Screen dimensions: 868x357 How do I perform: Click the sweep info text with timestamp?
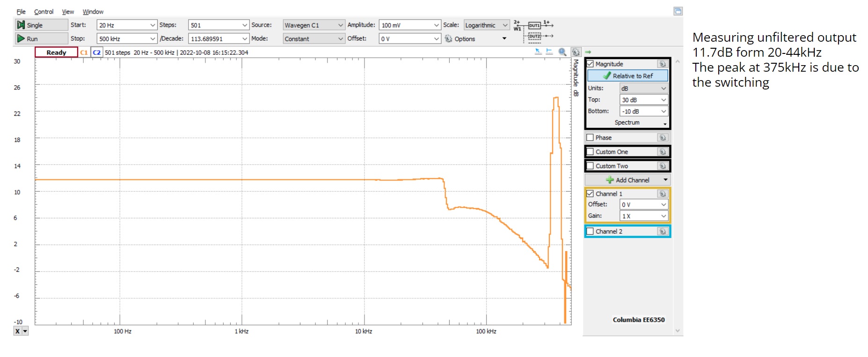coord(176,52)
